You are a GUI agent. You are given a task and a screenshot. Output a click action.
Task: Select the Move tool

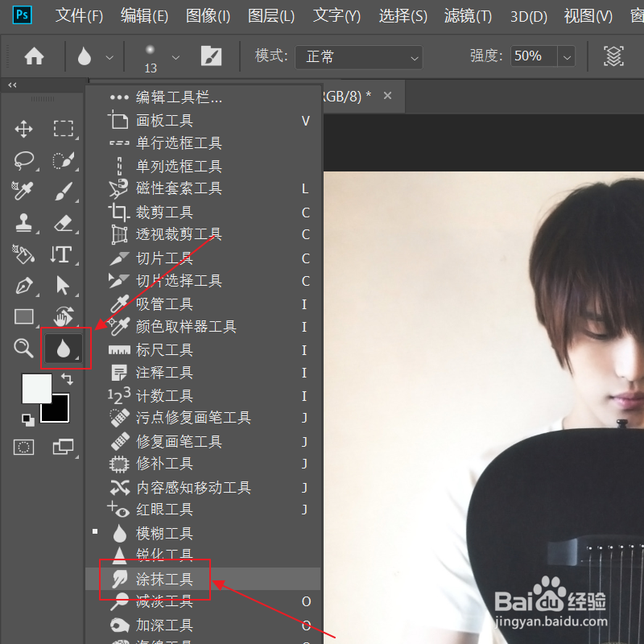point(24,129)
